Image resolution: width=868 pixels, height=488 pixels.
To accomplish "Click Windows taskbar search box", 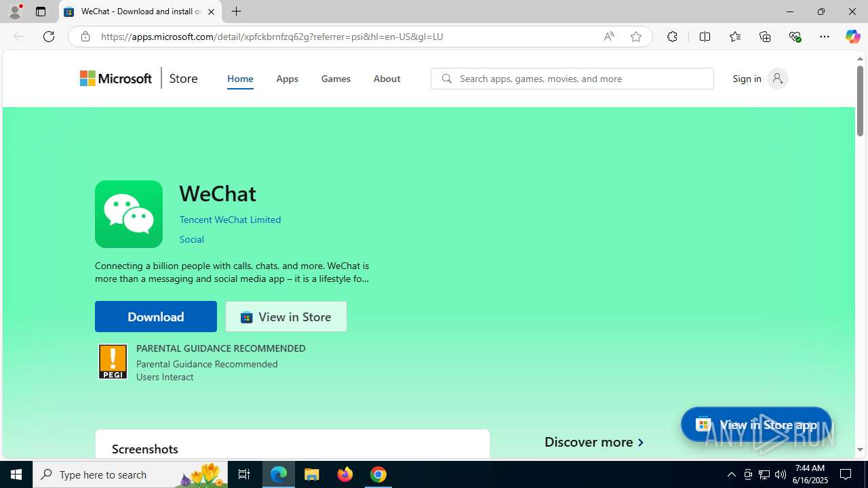I will coord(130,474).
